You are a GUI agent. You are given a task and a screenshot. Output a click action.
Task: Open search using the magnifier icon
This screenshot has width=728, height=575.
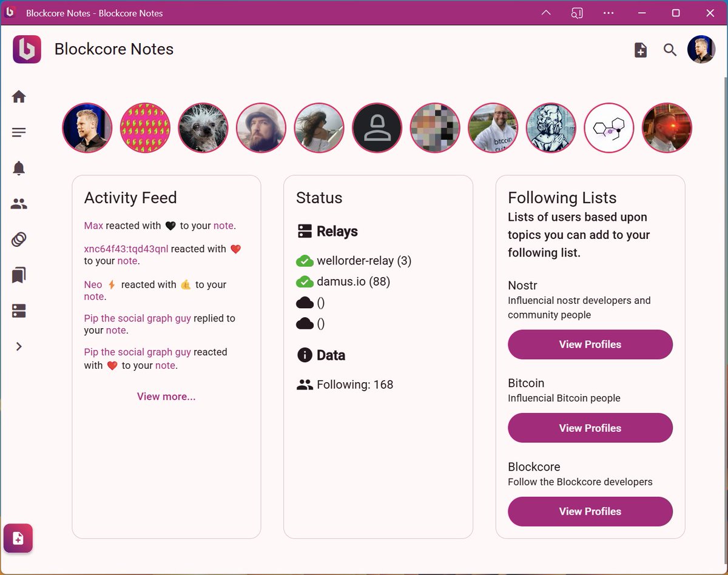(x=670, y=50)
